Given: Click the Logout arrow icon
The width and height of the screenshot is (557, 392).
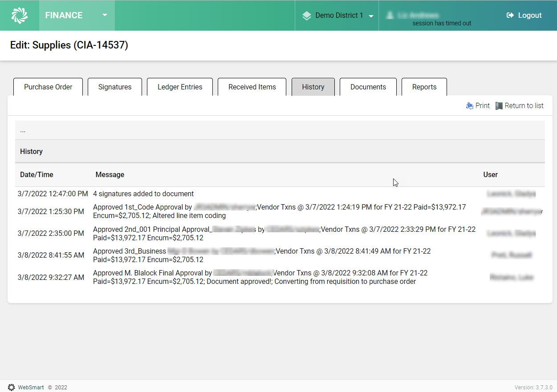Looking at the screenshot, I should tap(510, 15).
